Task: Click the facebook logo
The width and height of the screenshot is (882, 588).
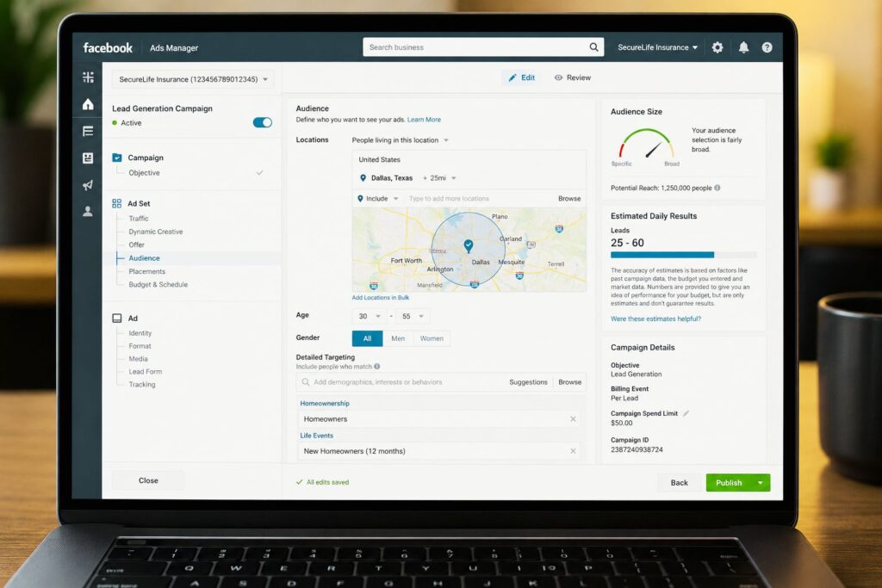Action: click(108, 48)
